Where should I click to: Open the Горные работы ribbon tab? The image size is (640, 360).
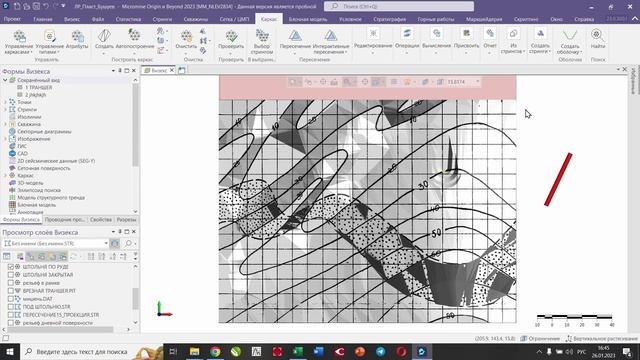(x=436, y=19)
